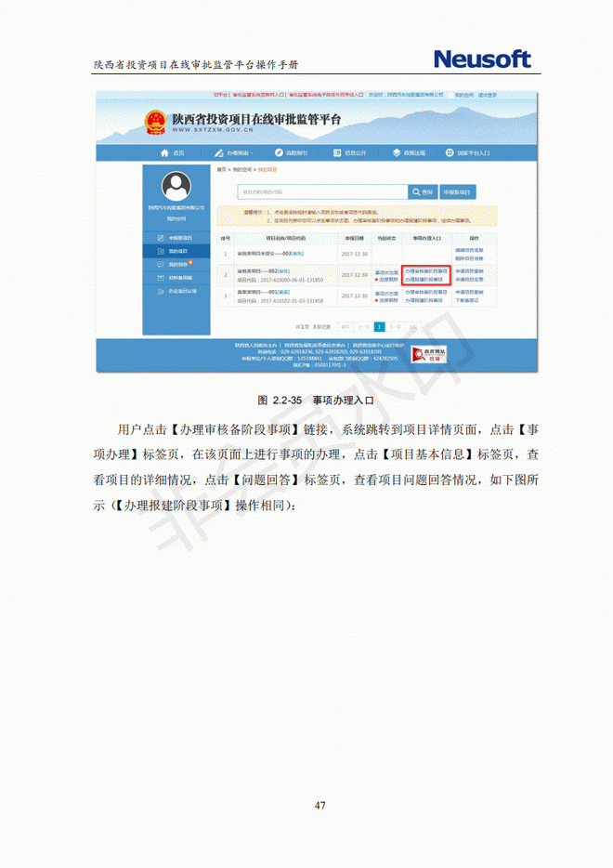The image size is (613, 868).
Task: Click the previous-page pagination button
Action: [x=362, y=326]
